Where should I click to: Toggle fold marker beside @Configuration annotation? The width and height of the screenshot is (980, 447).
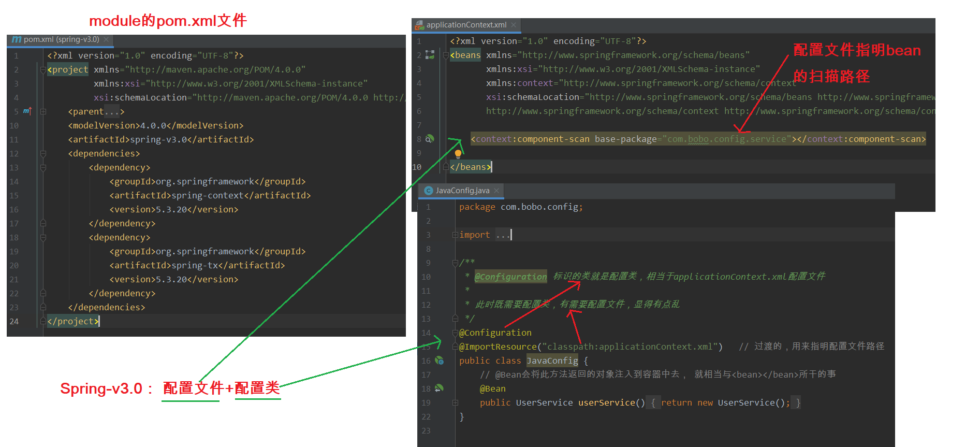[x=455, y=333]
